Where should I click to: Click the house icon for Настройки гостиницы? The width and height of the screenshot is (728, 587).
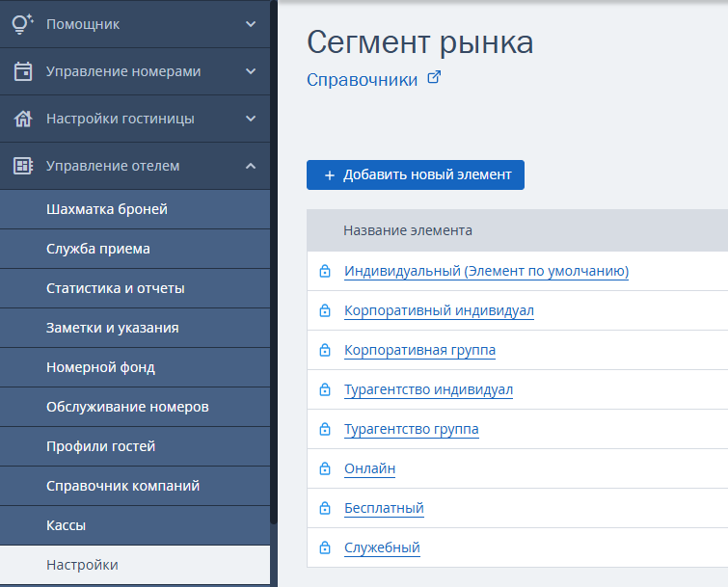(23, 119)
